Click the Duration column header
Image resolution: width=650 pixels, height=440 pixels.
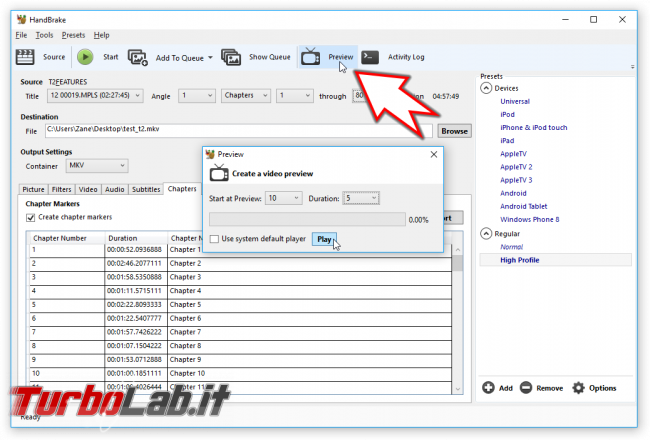[136, 238]
